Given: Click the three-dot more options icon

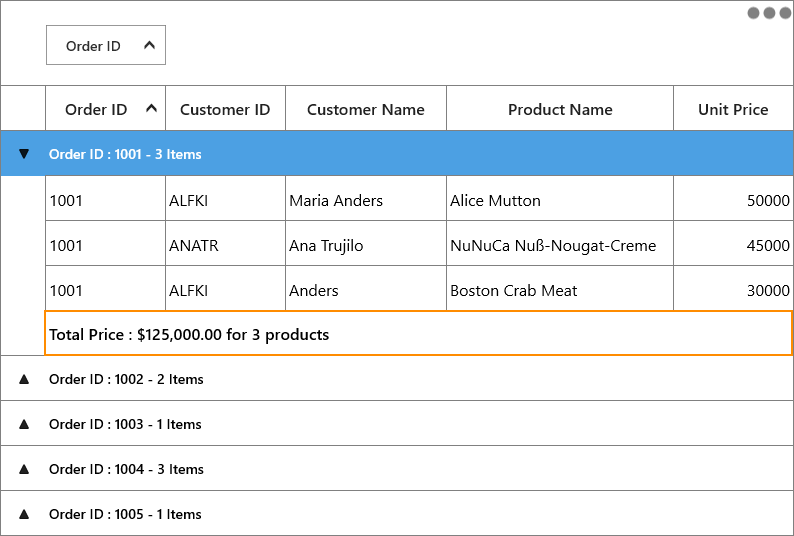Looking at the screenshot, I should (769, 13).
